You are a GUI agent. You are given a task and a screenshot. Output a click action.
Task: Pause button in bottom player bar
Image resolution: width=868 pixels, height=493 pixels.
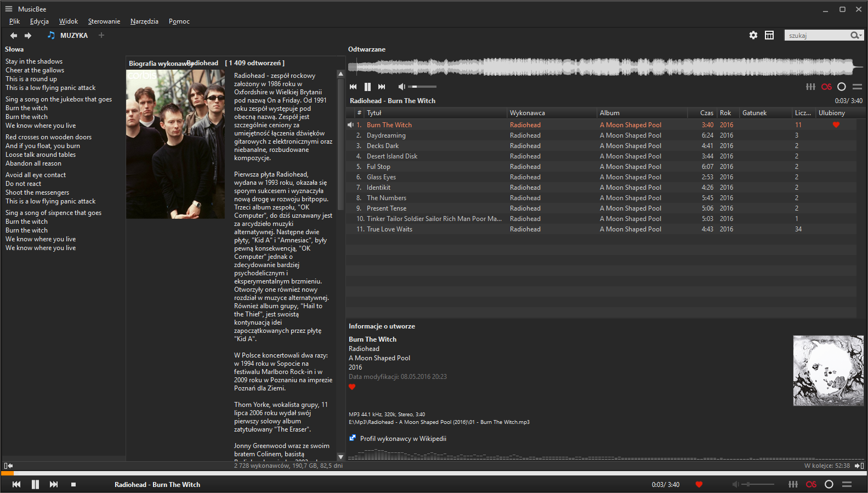click(35, 484)
